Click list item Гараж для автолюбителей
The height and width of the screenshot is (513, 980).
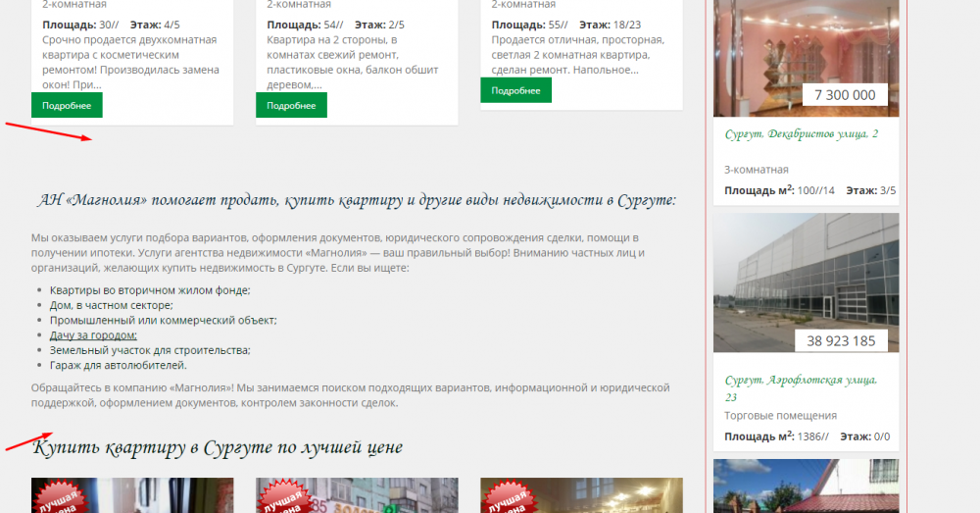(119, 365)
